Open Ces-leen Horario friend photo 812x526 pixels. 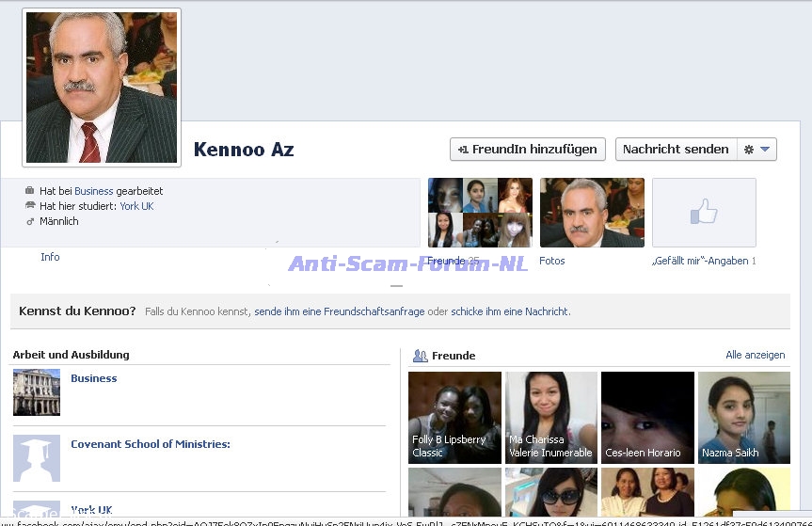[x=647, y=417]
